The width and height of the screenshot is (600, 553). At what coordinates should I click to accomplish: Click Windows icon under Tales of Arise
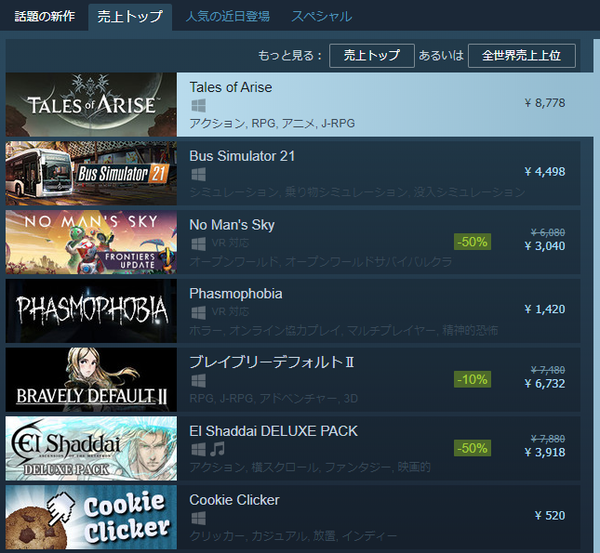point(198,106)
